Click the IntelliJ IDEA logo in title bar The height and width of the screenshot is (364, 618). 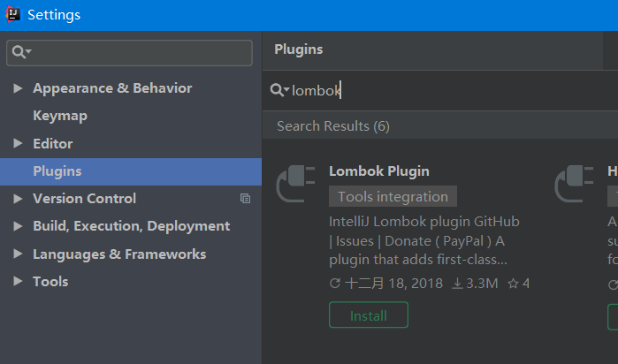pos(13,15)
